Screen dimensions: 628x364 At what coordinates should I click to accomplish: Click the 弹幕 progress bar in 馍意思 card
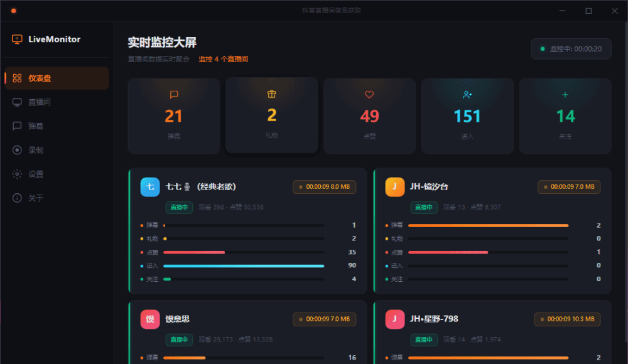coord(244,358)
